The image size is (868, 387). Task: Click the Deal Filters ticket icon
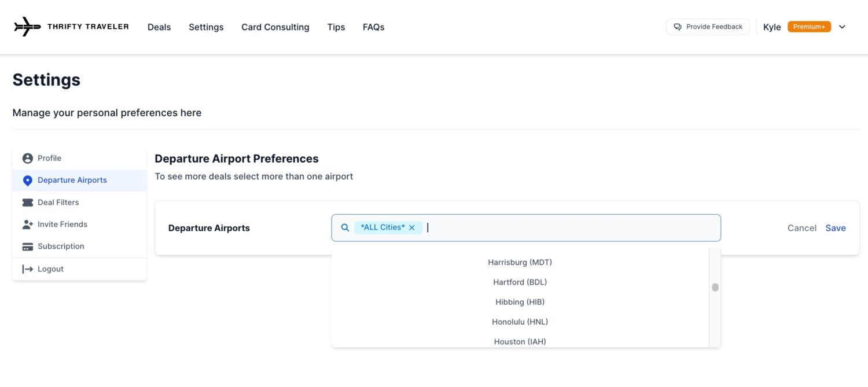pyautogui.click(x=28, y=202)
